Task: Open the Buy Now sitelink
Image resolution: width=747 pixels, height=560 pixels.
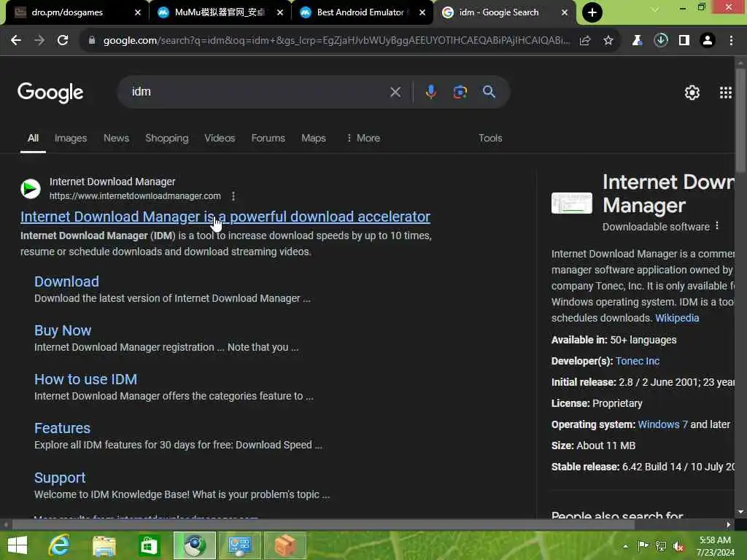Action: click(63, 330)
